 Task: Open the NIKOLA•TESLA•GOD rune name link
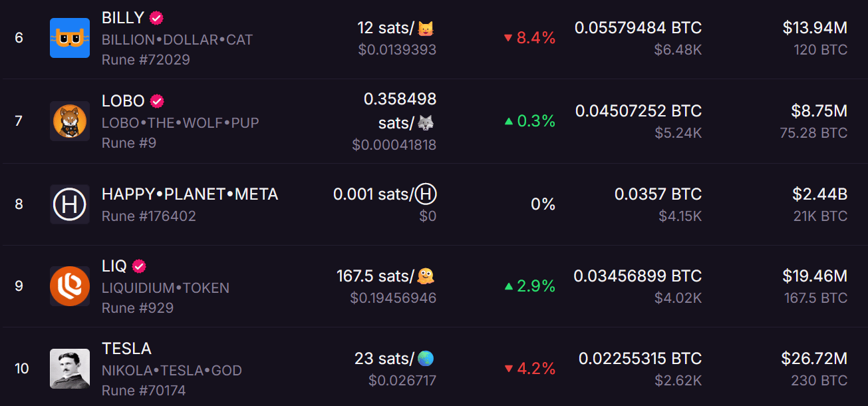tap(172, 371)
